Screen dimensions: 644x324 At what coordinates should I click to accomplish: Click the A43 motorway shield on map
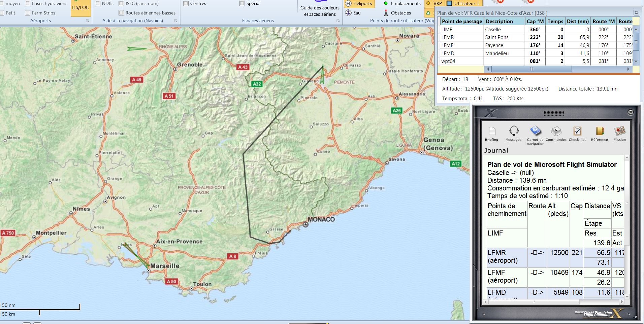243,67
